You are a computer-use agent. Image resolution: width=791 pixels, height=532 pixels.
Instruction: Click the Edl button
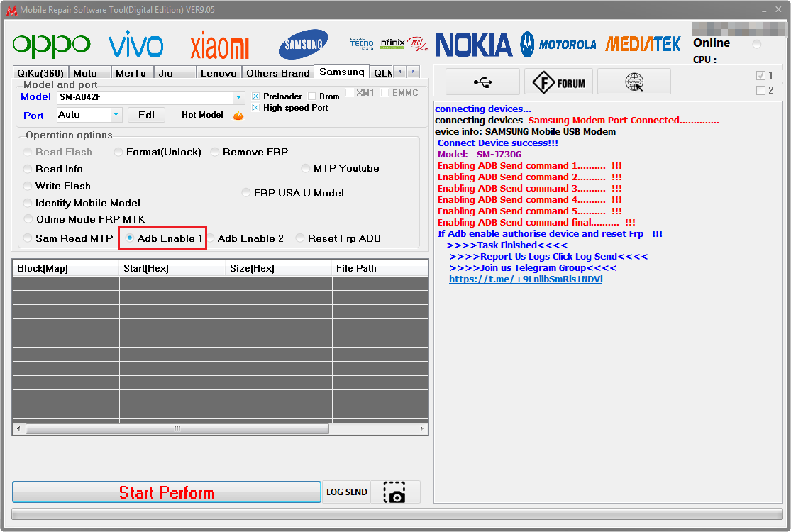pyautogui.click(x=146, y=116)
